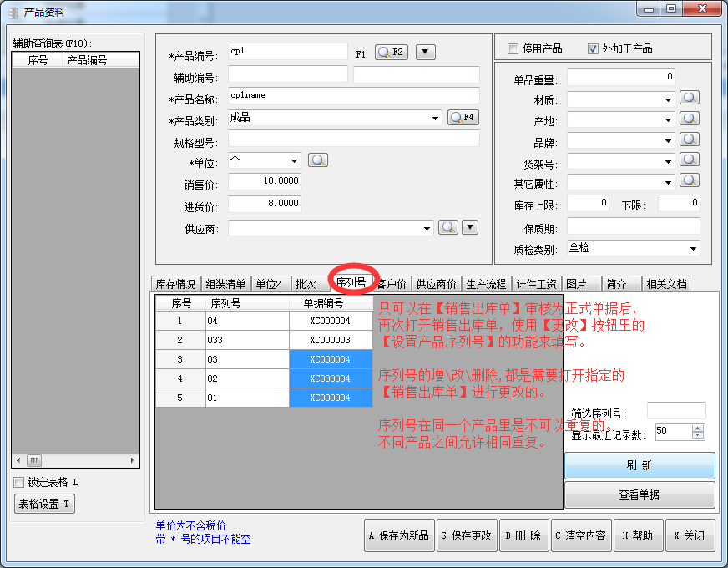Click the 单据编号 column header
This screenshot has height=568, width=728.
(x=331, y=303)
